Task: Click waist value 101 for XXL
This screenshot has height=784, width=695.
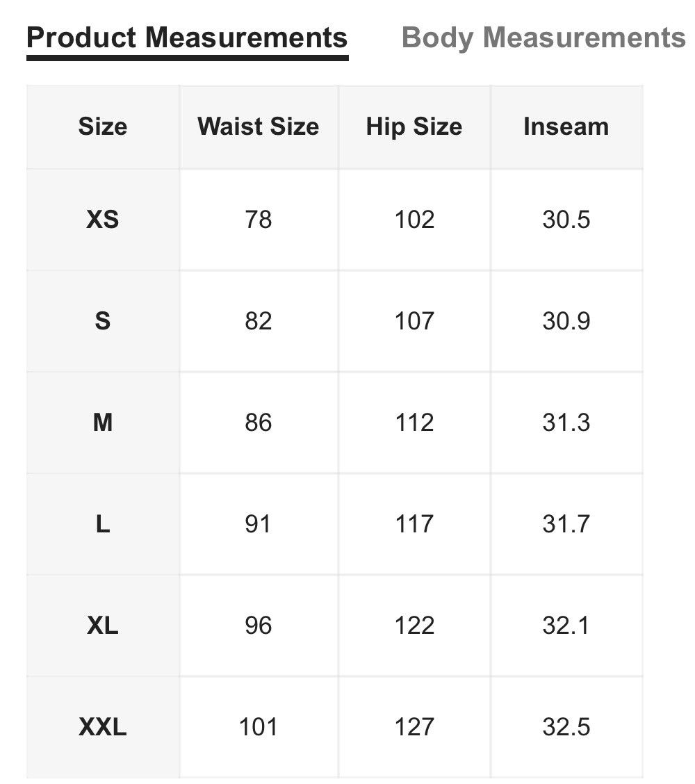Action: [x=258, y=727]
